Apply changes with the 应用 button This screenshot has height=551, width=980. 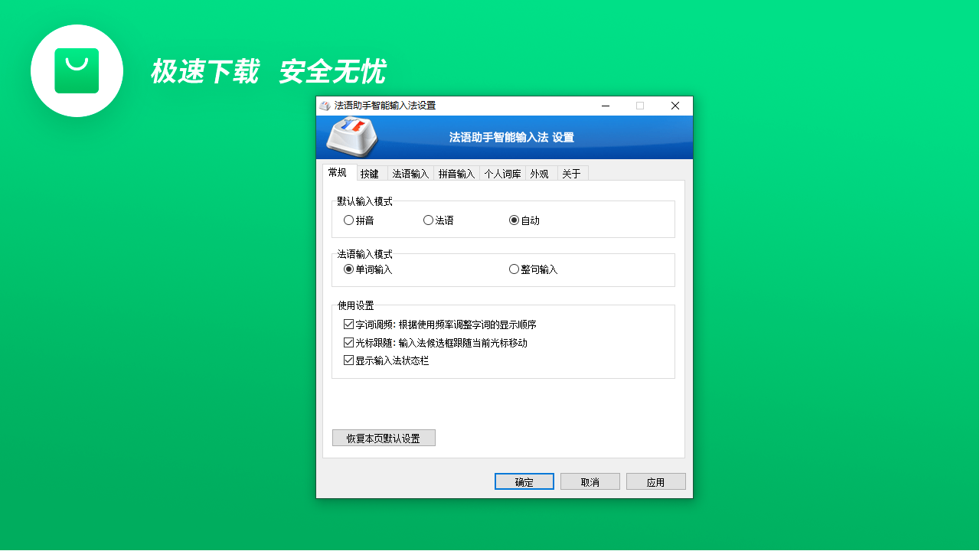[655, 481]
